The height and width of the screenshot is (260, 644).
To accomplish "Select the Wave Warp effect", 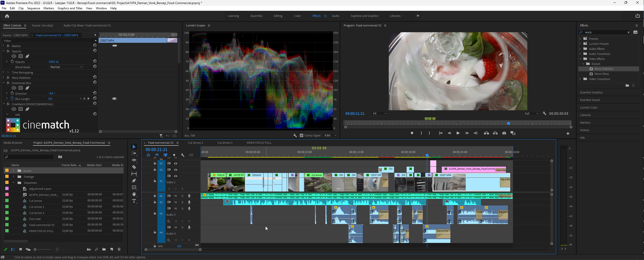I will tap(601, 74).
